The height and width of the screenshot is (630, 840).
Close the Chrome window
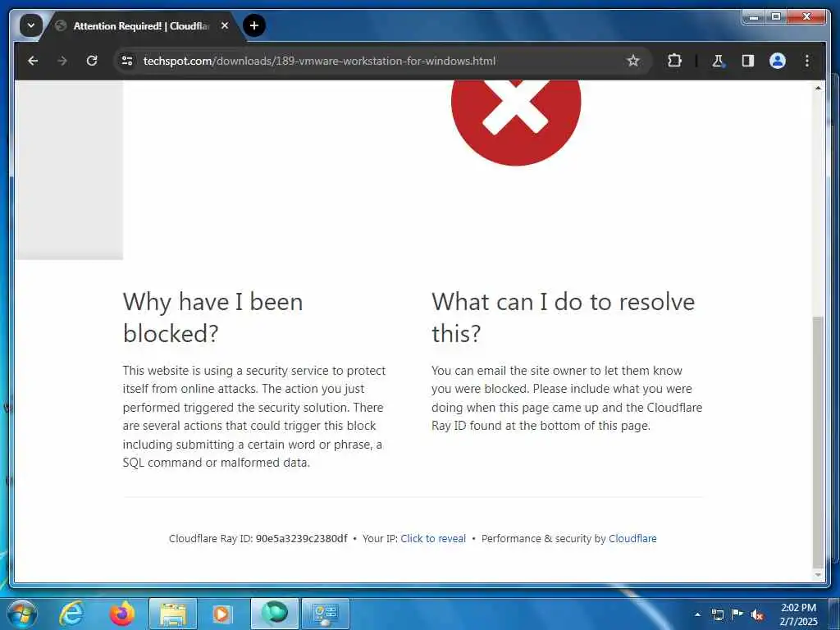click(806, 17)
